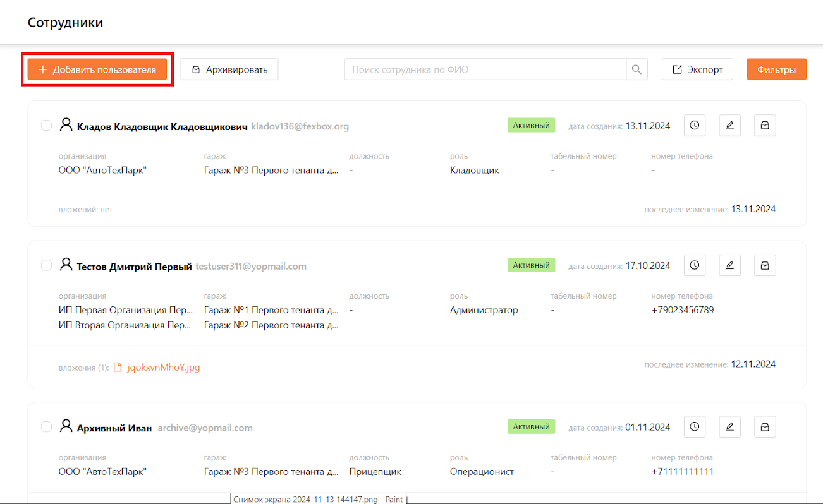The width and height of the screenshot is (823, 504).
Task: Click the Архивировать button in toolbar
Action: (229, 69)
